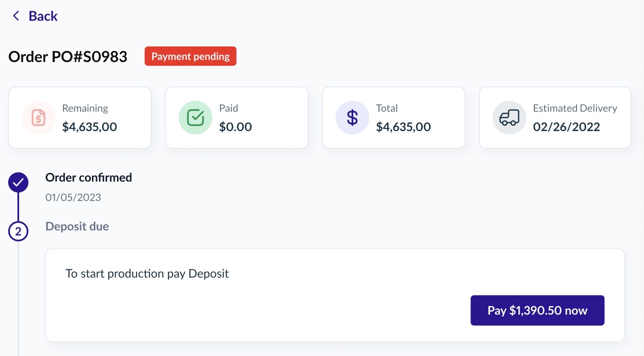Screen dimensions: 644x356
Task: Expand the Estimated Delivery card details
Action: tap(555, 117)
